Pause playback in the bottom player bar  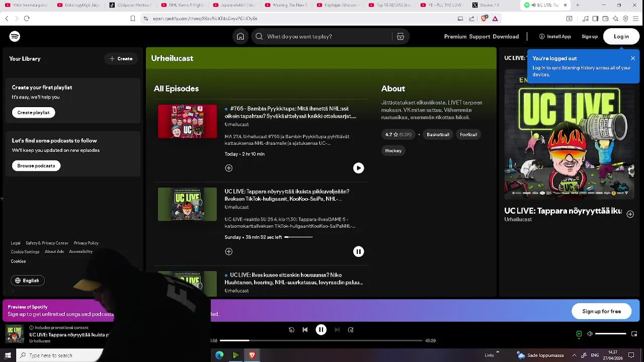point(321,330)
